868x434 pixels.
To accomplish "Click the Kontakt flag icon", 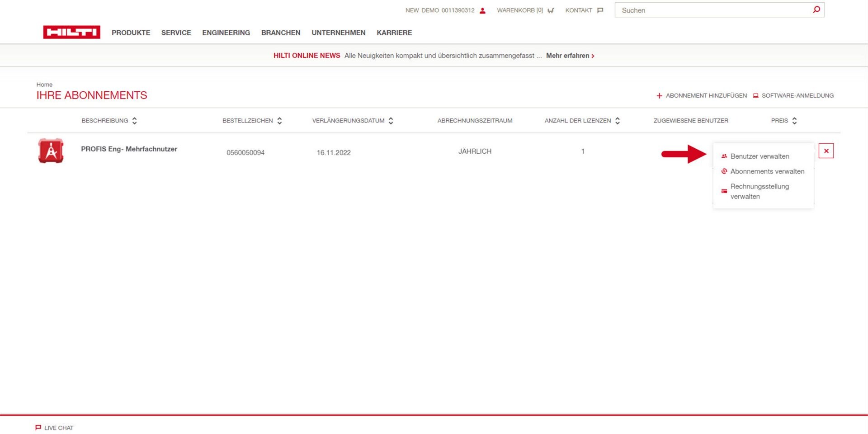I will pos(600,10).
